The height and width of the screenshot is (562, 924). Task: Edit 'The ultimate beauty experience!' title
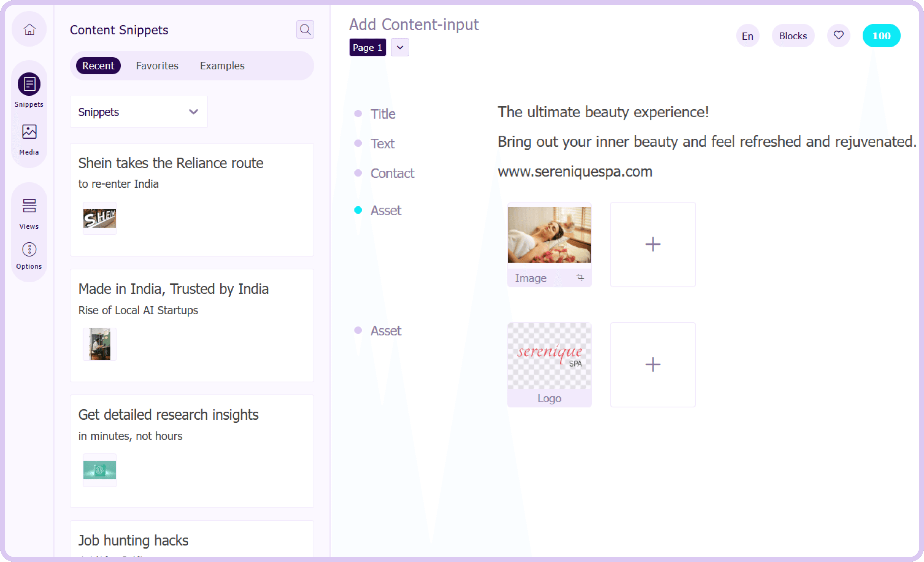click(603, 112)
